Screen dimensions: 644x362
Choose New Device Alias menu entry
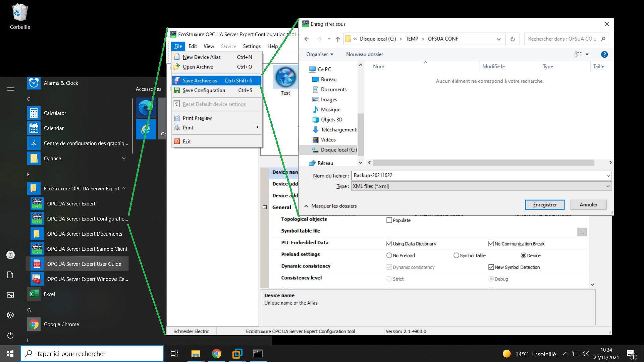[217, 57]
